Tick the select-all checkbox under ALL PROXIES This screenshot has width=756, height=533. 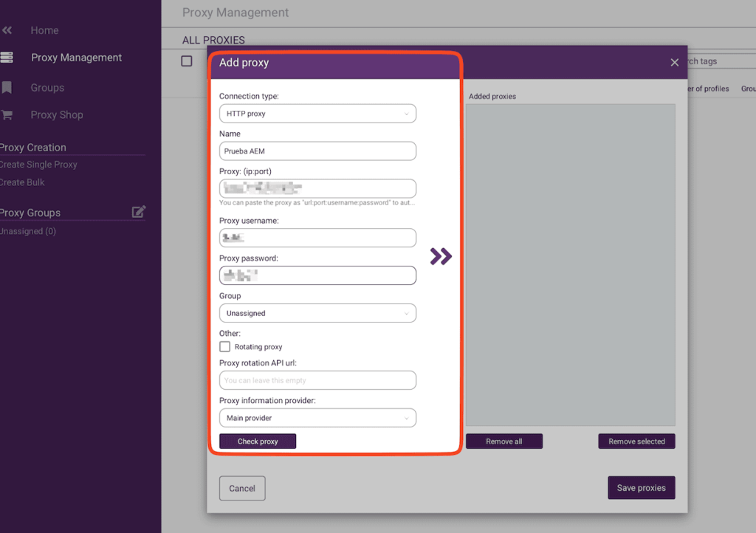point(186,61)
